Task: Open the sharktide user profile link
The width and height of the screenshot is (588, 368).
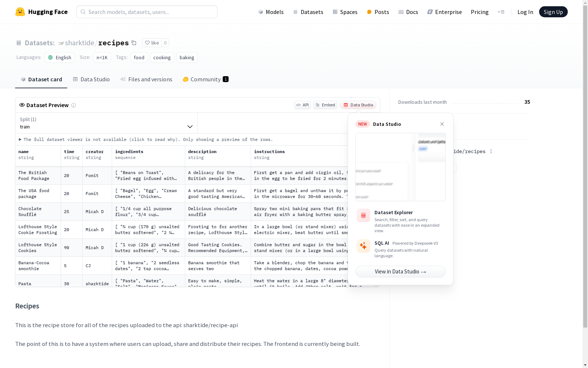Action: [79, 43]
